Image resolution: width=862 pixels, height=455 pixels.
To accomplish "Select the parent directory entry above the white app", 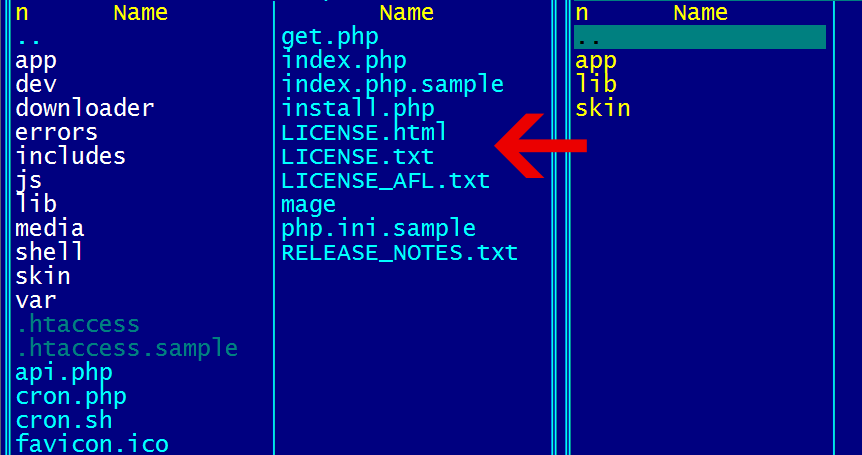I will click(x=29, y=41).
